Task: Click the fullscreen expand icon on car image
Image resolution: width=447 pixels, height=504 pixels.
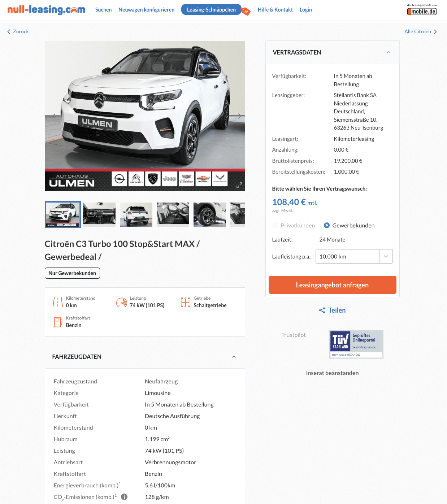Action: [x=239, y=185]
